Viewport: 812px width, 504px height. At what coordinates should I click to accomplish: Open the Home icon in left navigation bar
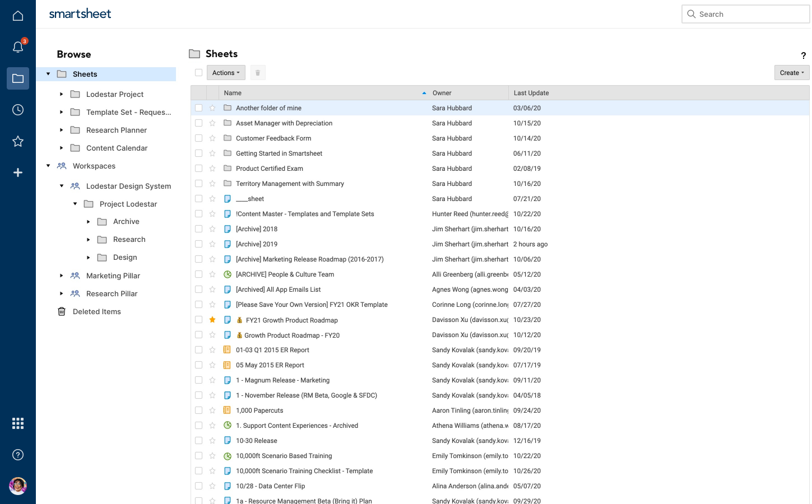point(18,16)
